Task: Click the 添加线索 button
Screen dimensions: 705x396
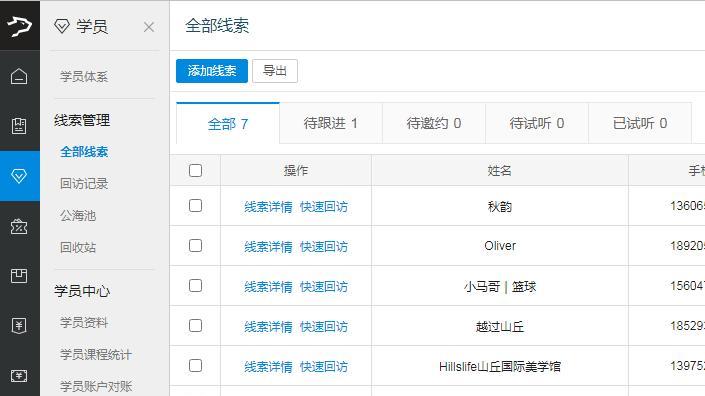Action: (212, 71)
